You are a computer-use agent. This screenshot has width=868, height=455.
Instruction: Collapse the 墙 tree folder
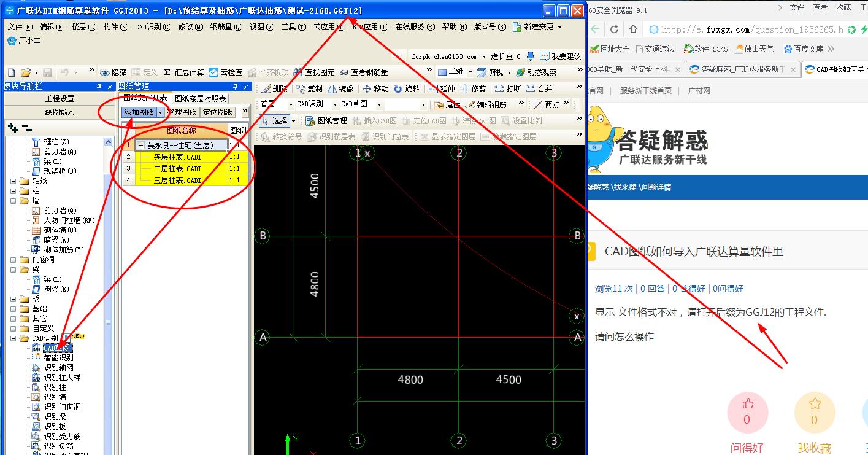coord(13,201)
